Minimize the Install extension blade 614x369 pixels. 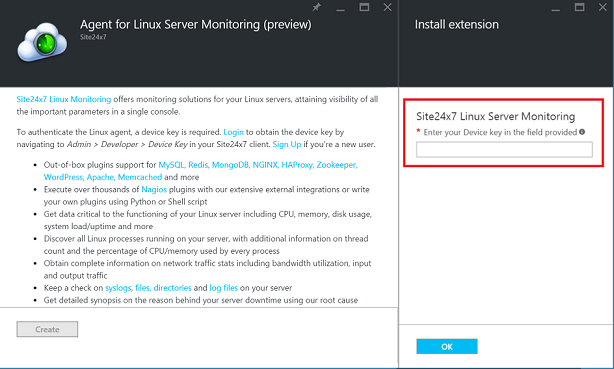coord(556,8)
